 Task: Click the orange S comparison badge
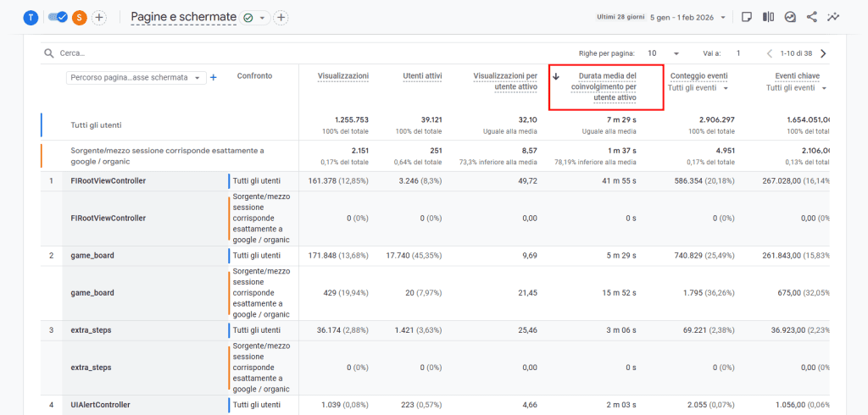(x=80, y=18)
